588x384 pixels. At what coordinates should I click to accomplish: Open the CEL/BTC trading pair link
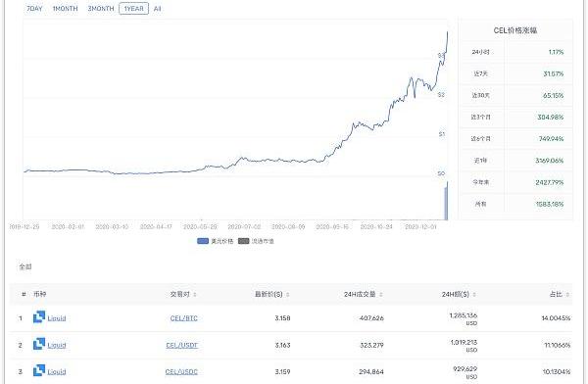tap(184, 318)
